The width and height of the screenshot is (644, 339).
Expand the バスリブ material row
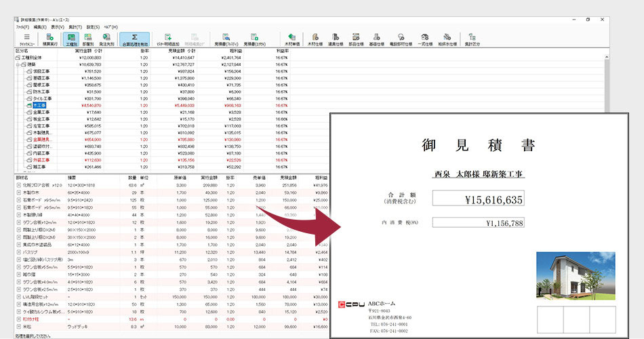click(x=18, y=252)
